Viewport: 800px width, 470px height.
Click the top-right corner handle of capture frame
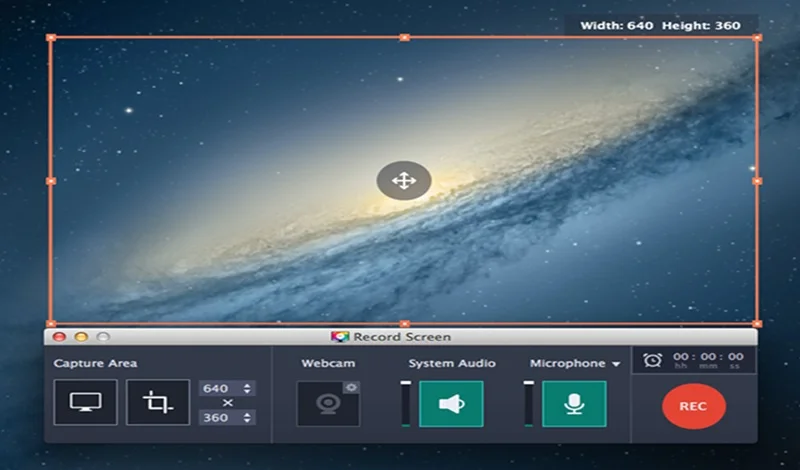pyautogui.click(x=757, y=38)
